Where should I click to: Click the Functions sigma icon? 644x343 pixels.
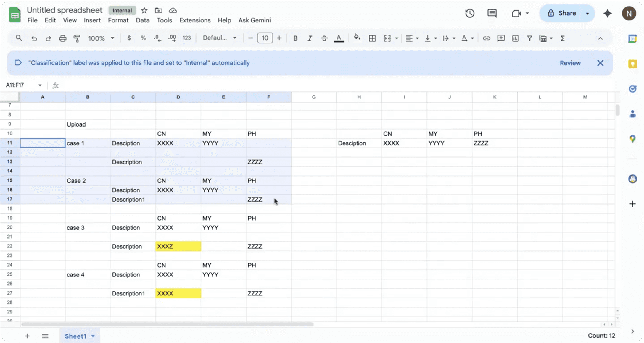point(563,38)
